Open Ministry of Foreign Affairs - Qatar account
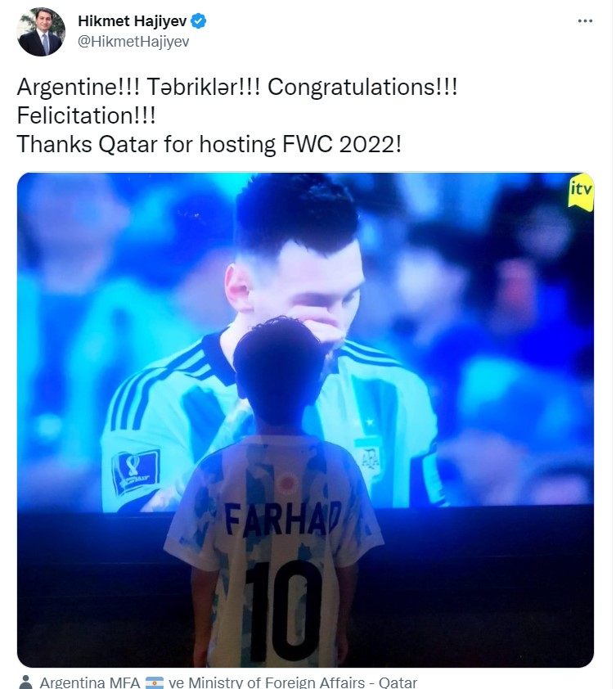The image size is (616, 689). point(303,682)
